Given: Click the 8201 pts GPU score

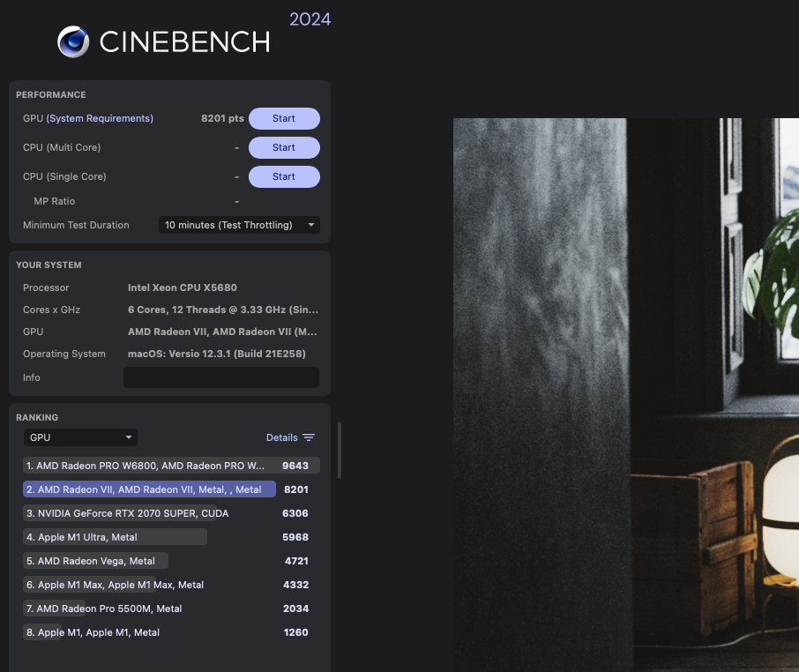Looking at the screenshot, I should tap(222, 118).
